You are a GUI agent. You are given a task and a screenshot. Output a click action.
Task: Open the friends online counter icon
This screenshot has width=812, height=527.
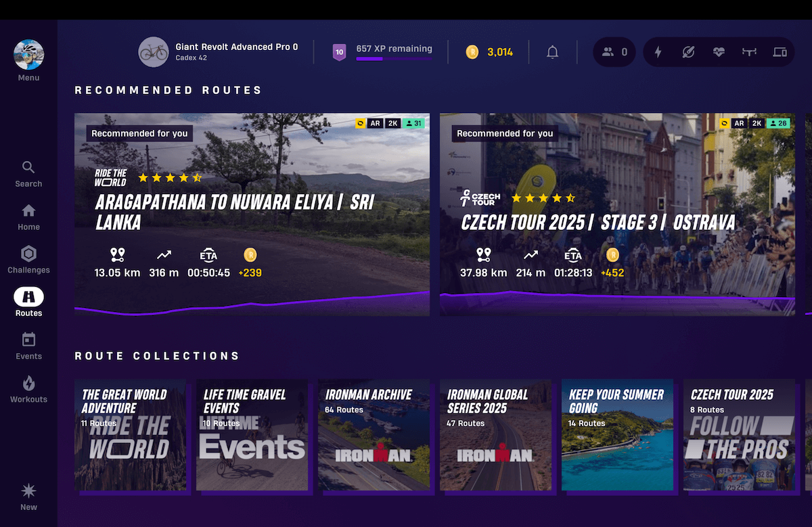point(614,52)
